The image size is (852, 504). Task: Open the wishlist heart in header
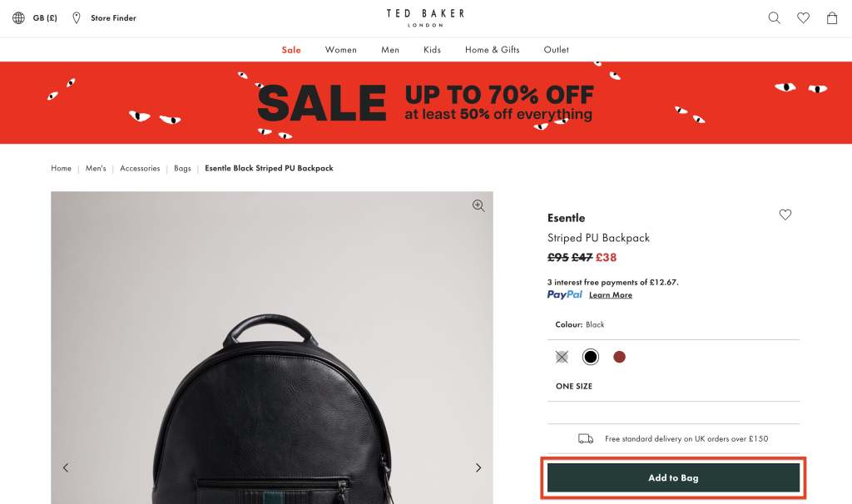[x=803, y=18]
